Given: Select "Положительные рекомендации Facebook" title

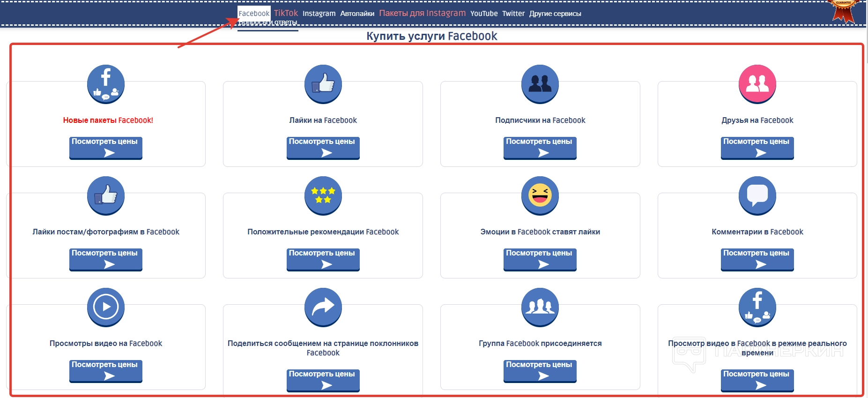Looking at the screenshot, I should click(x=323, y=232).
